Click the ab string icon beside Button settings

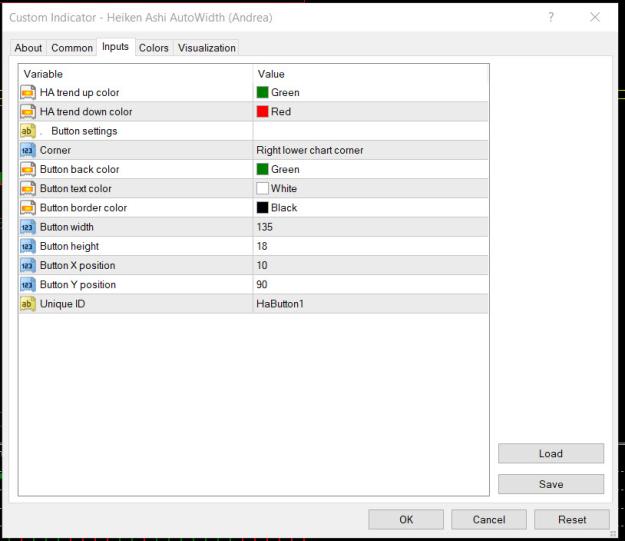28,131
